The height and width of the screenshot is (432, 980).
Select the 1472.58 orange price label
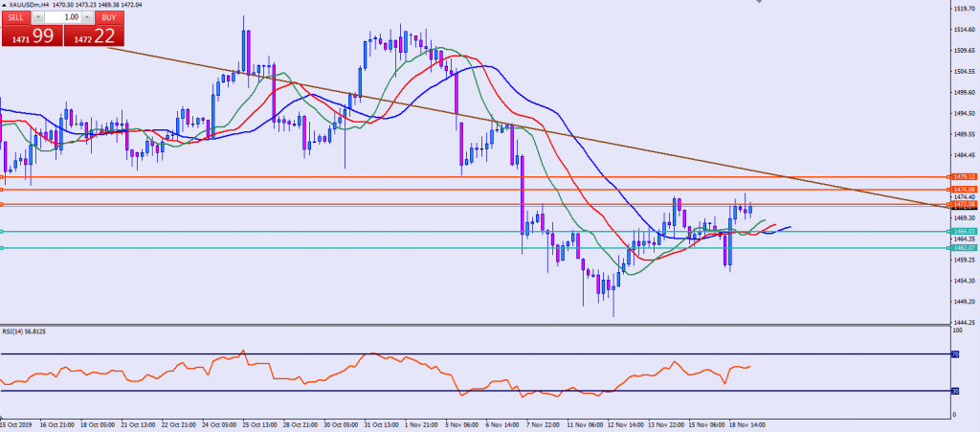click(962, 205)
